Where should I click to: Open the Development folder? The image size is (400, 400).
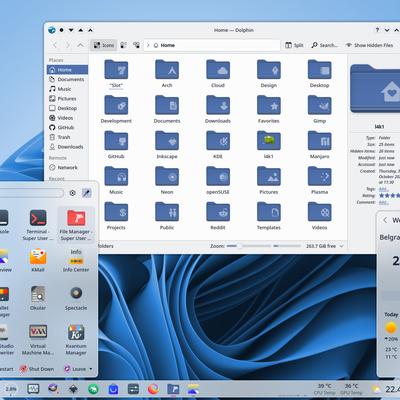(x=116, y=110)
